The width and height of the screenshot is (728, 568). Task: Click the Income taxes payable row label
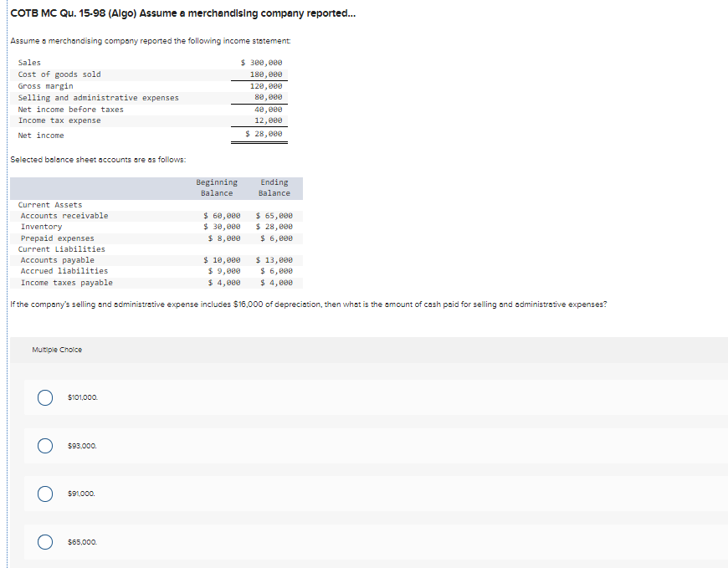click(66, 283)
